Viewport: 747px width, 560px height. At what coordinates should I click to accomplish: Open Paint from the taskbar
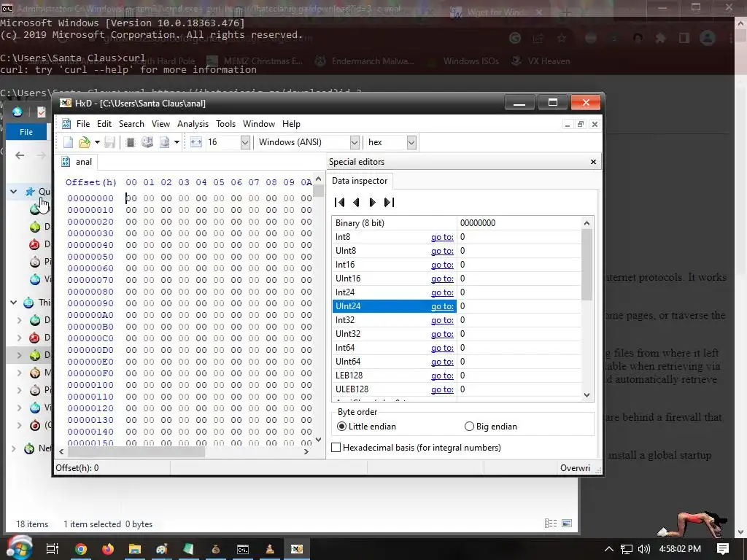[x=162, y=549]
